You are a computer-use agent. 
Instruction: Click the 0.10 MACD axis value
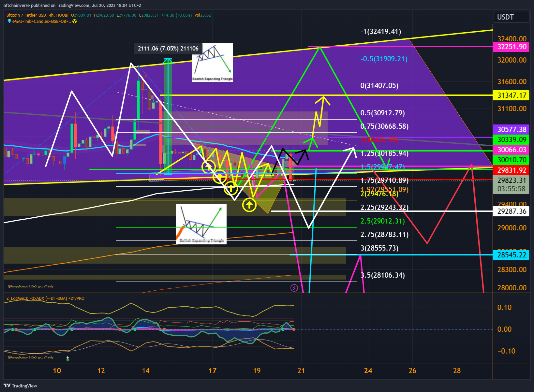tap(504, 307)
